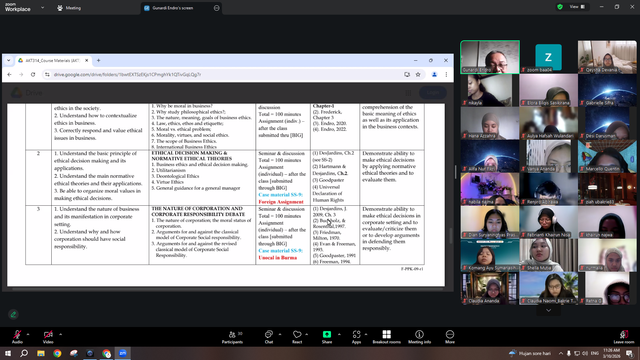This screenshot has height=360, width=640.
Task: Open the Zoom Workplace dropdown menu
Action: pos(42,7)
